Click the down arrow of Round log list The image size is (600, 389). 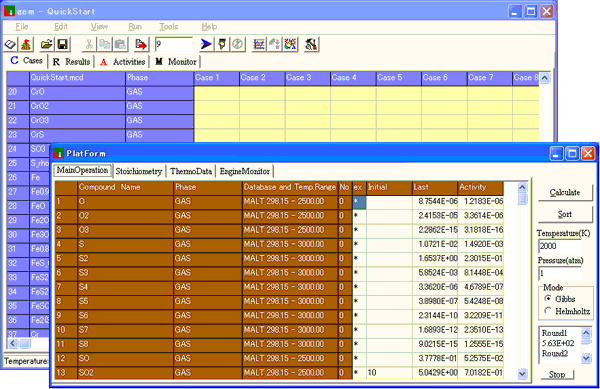[586, 358]
